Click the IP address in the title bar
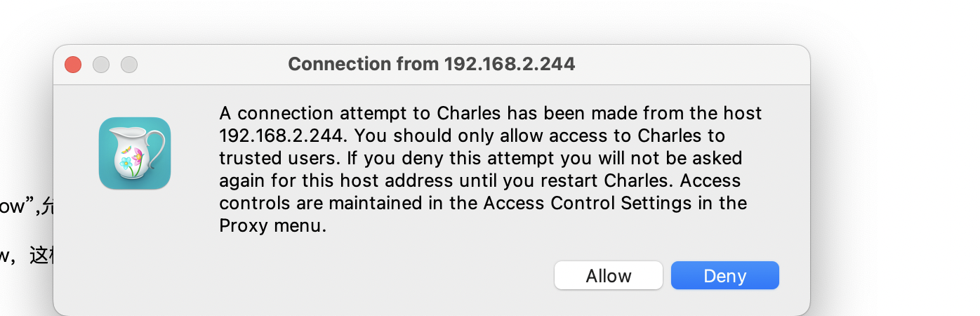980x316 pixels. point(509,64)
